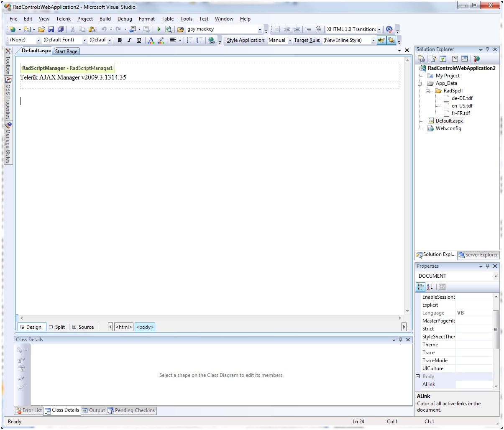Click the ALink property value field
Screen dimensions: 504x430
474,384
